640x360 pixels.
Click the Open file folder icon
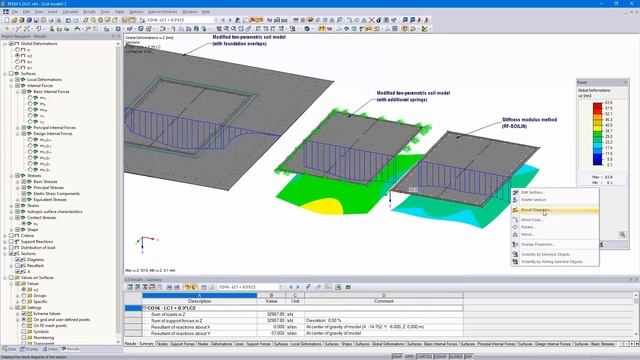[14, 20]
